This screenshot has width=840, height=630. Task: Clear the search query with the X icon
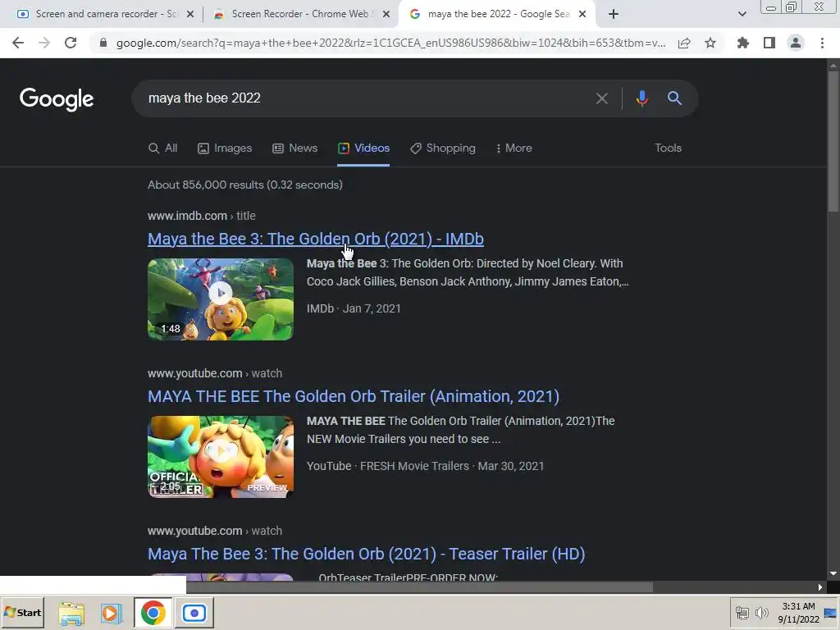pyautogui.click(x=601, y=98)
